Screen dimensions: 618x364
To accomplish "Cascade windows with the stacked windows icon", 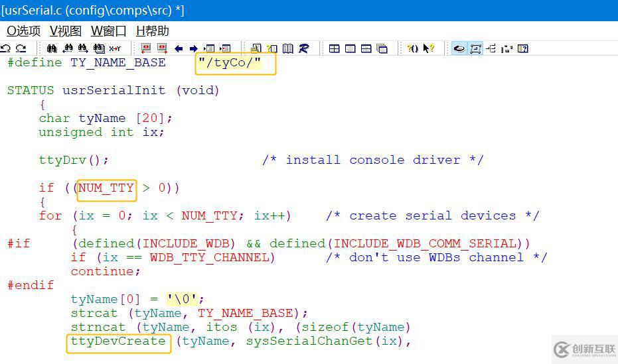I will pos(382,48).
